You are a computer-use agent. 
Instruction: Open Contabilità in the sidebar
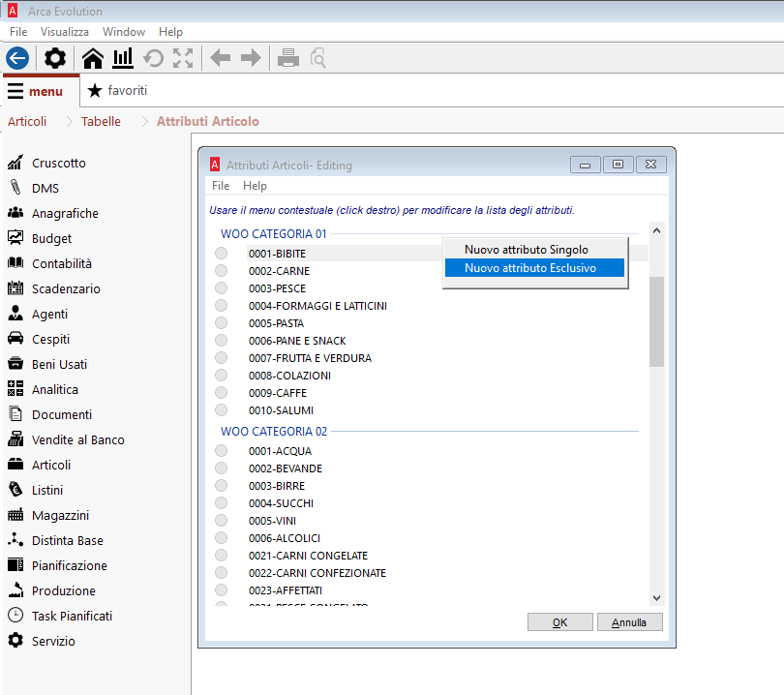coord(61,263)
